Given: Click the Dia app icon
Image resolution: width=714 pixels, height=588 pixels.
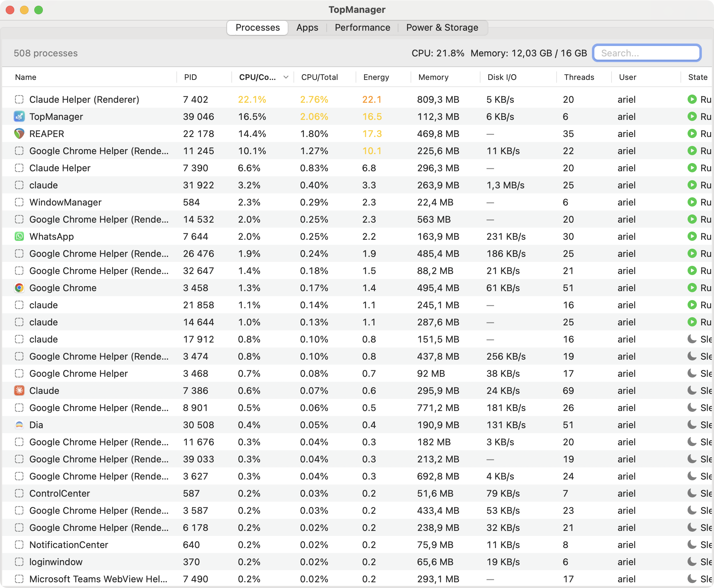Looking at the screenshot, I should tap(19, 425).
